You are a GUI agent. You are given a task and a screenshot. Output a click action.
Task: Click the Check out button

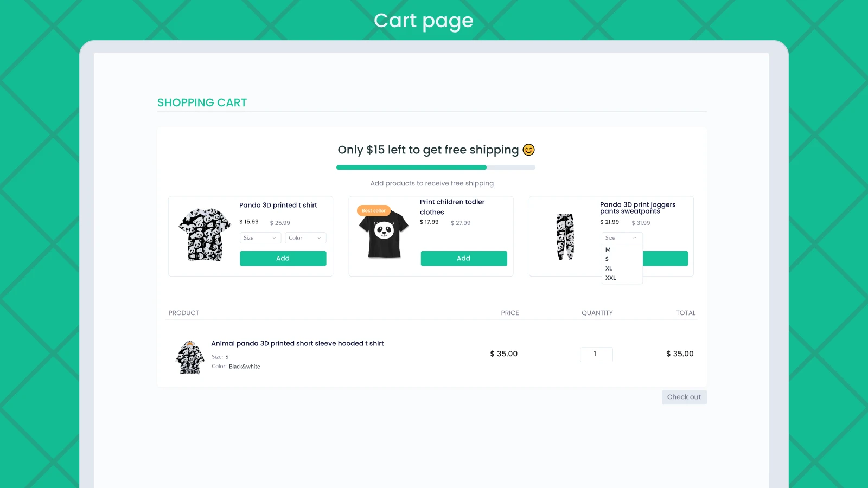(x=684, y=397)
